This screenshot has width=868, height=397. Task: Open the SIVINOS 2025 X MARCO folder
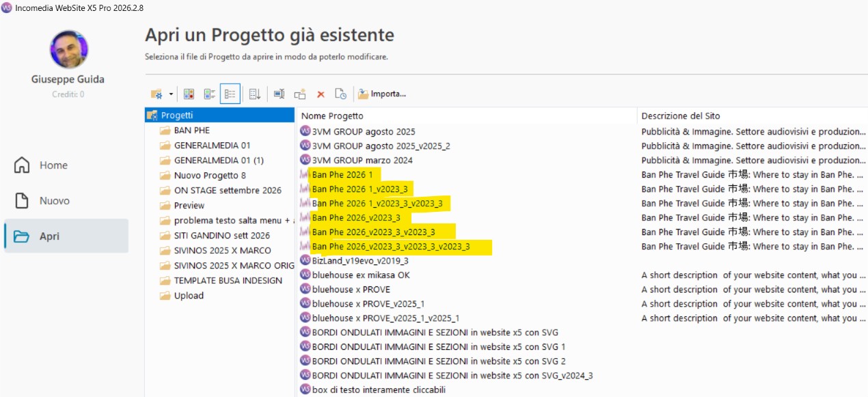(222, 250)
